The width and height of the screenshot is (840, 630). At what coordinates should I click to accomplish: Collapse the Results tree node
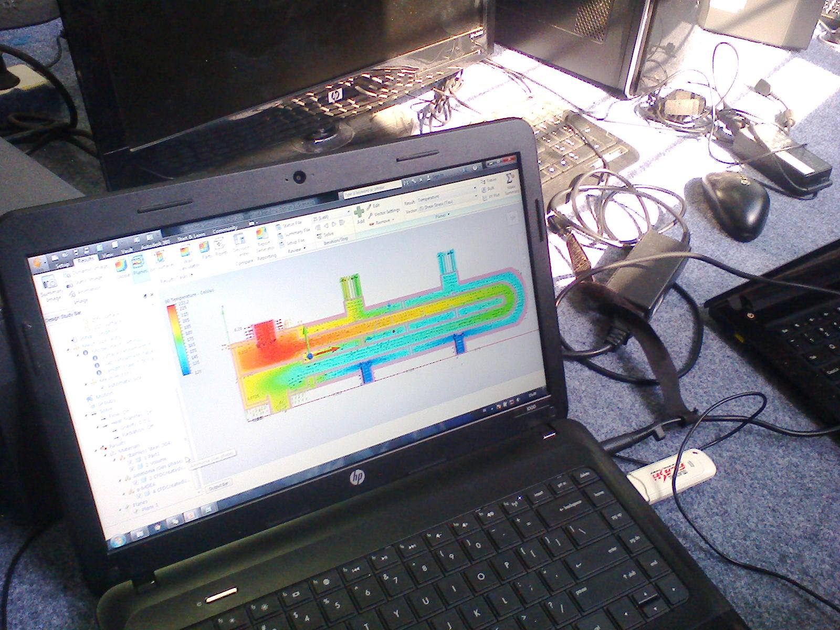pyautogui.click(x=96, y=450)
